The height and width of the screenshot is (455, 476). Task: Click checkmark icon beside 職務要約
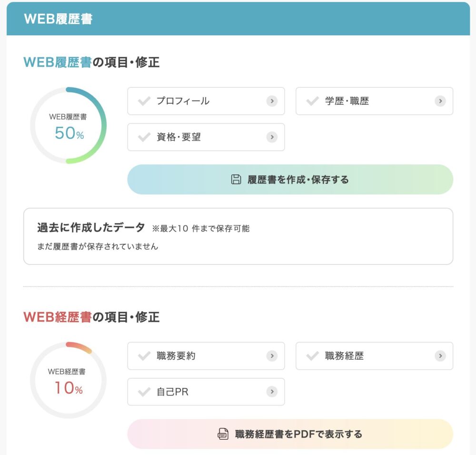[144, 356]
